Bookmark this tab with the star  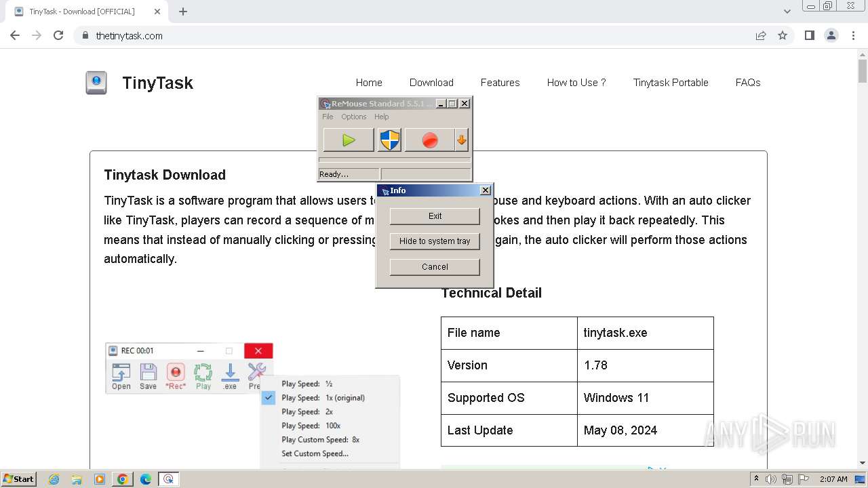(x=783, y=35)
